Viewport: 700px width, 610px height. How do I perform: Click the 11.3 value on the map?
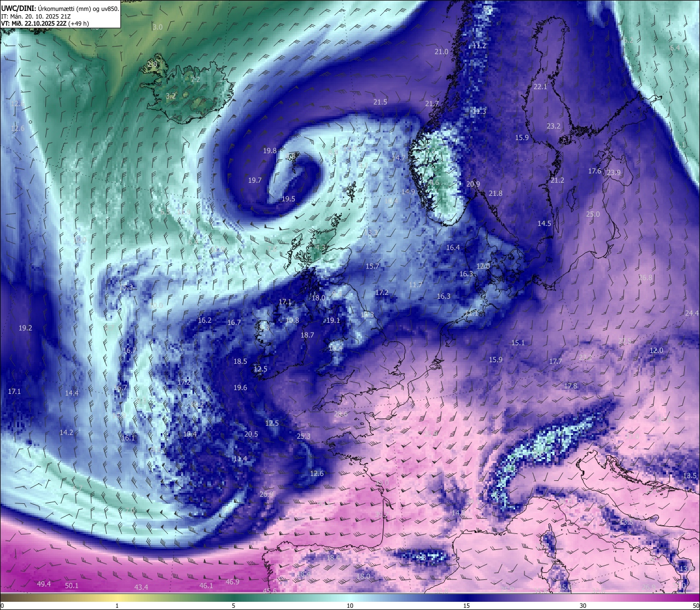[x=479, y=111]
